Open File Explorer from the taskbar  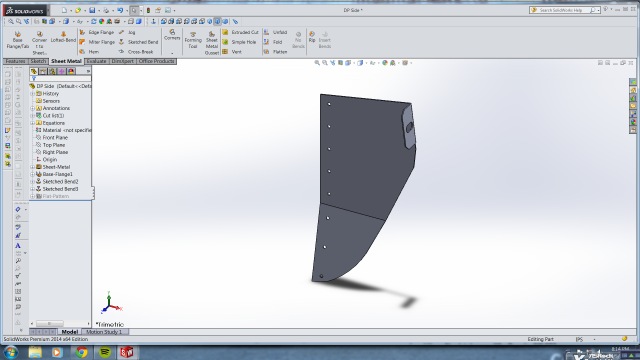tap(35, 352)
